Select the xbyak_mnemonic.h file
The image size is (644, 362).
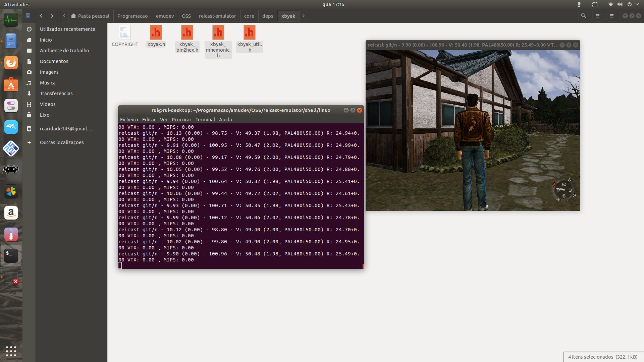(218, 42)
